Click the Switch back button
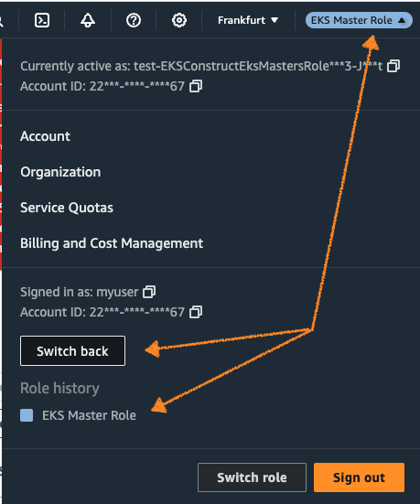This screenshot has height=504, width=420. coord(72,351)
